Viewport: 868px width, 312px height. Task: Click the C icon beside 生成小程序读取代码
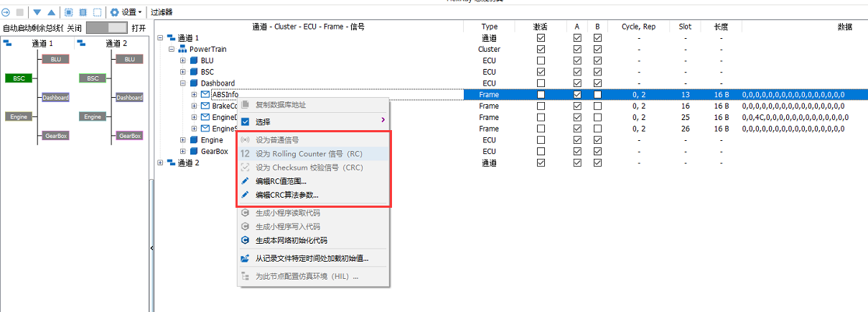coord(245,213)
